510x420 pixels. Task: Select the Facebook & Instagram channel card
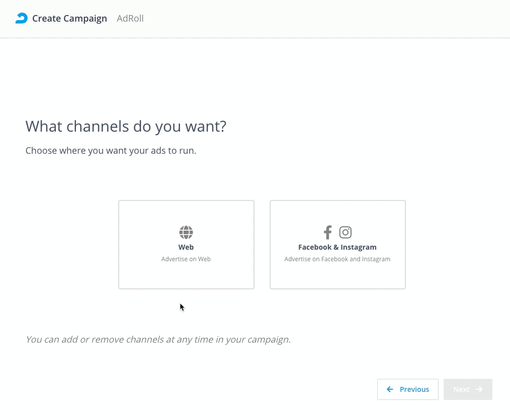(337, 245)
